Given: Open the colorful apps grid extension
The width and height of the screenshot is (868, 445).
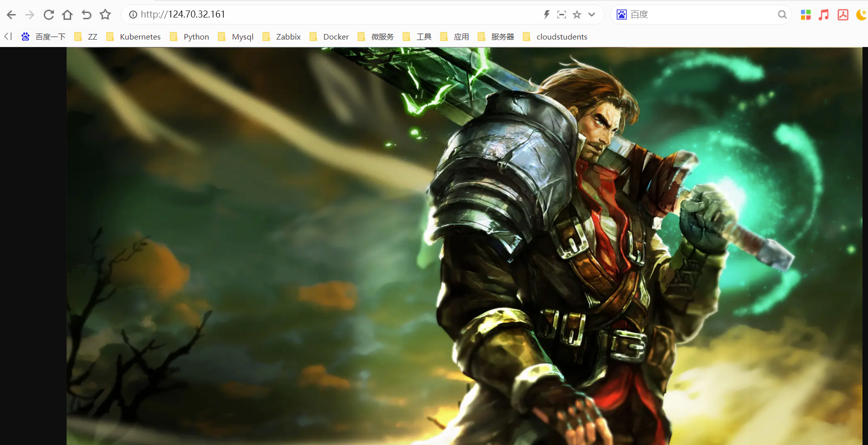Looking at the screenshot, I should point(805,15).
